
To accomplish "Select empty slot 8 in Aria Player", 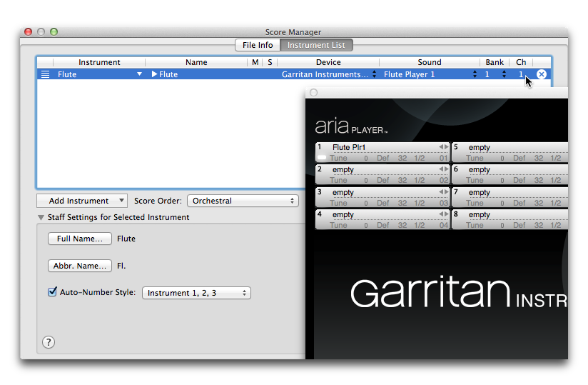I will coord(480,214).
